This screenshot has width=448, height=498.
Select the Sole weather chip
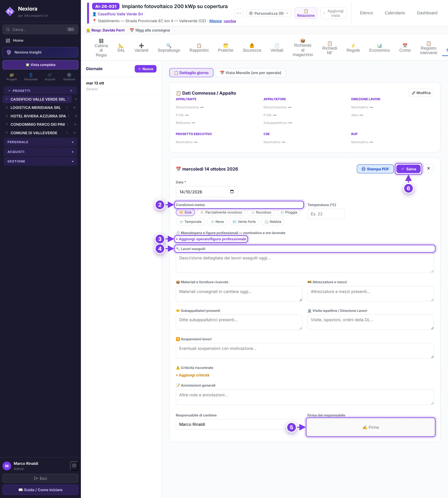coord(185,212)
